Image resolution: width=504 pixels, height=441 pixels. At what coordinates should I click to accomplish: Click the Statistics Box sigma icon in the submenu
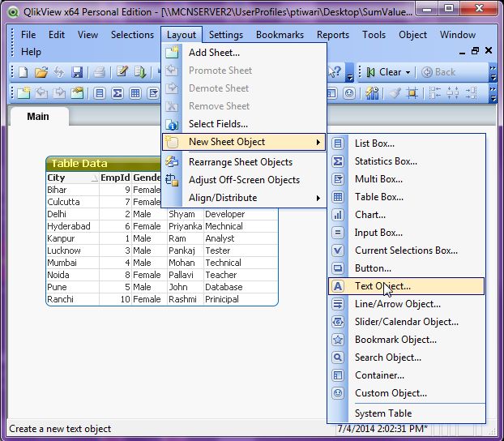click(338, 161)
